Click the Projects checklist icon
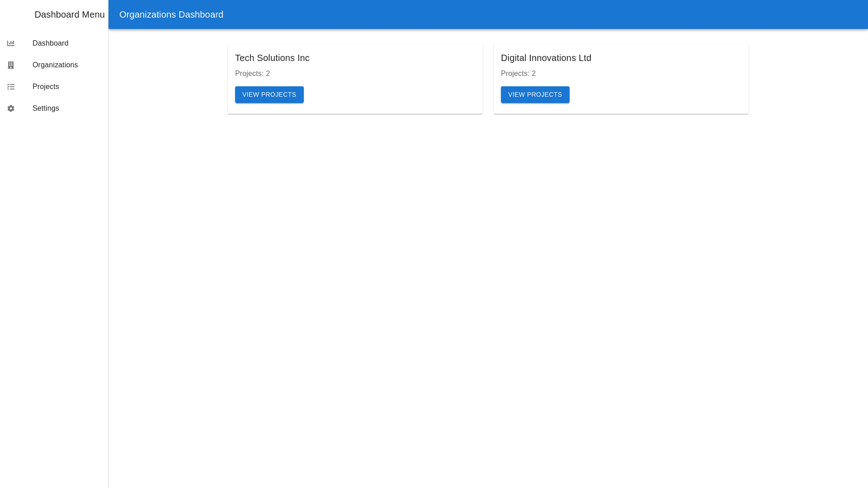Screen dimensions: 868x488 (11, 87)
